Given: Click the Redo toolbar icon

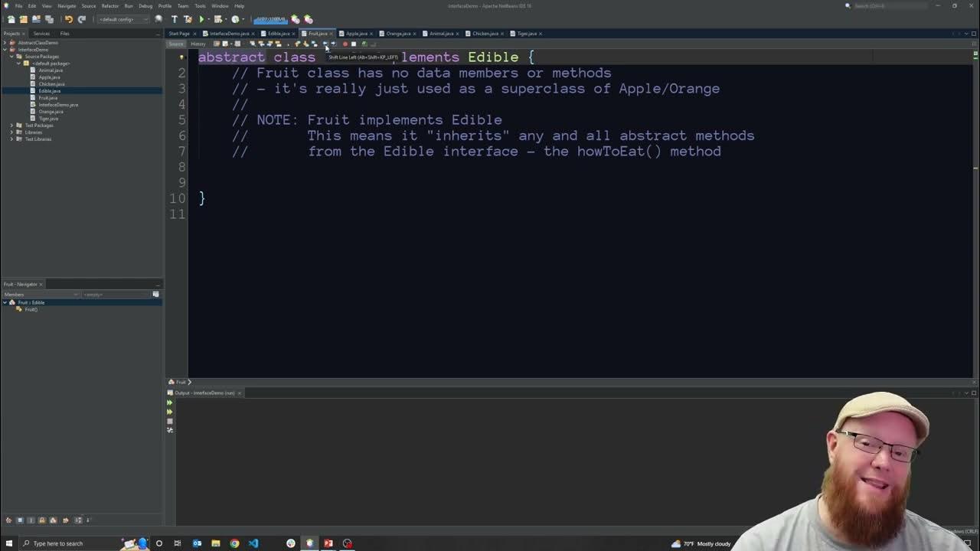Looking at the screenshot, I should [x=81, y=19].
